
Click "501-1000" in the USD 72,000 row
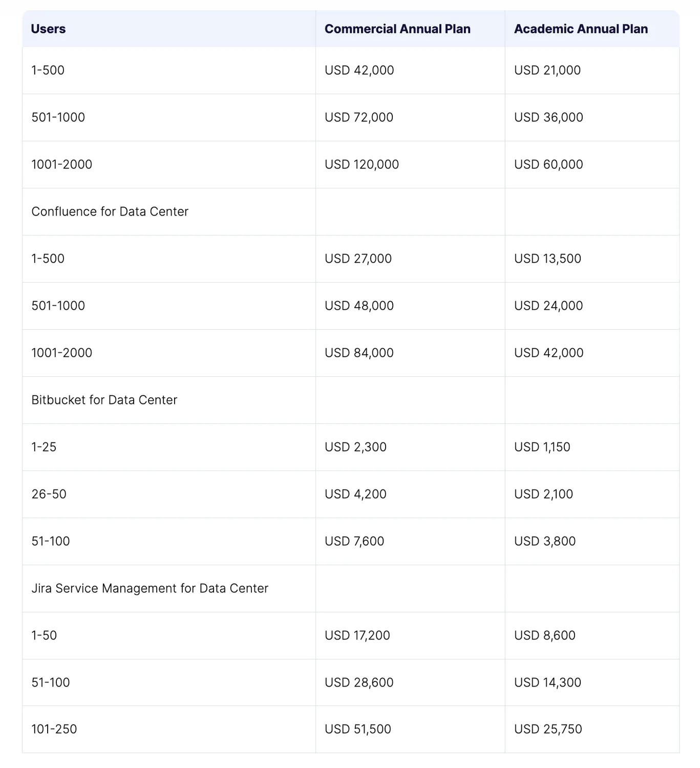pos(58,117)
